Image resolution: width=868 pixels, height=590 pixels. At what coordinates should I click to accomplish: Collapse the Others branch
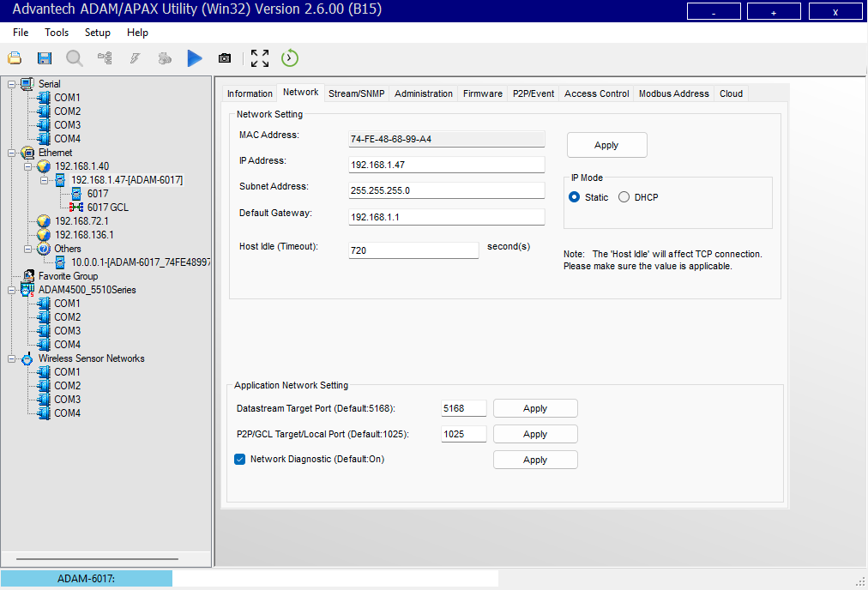(x=27, y=249)
